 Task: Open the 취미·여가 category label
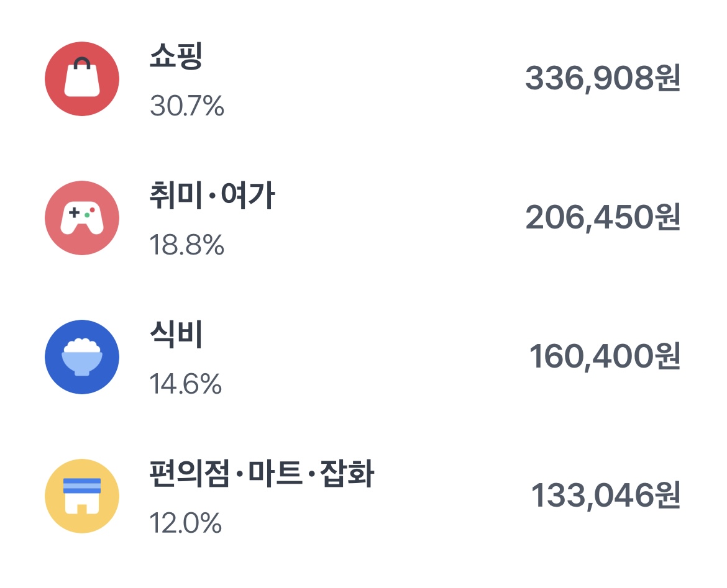pos(213,195)
